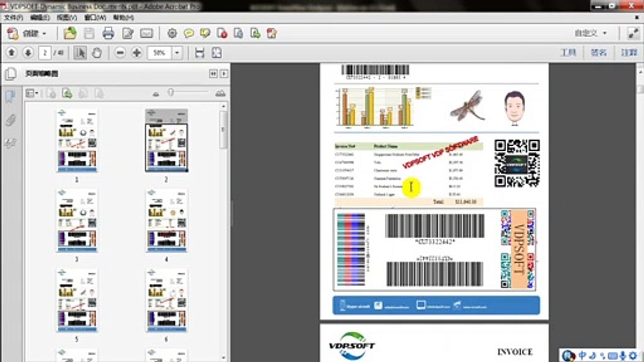The image size is (644, 362).
Task: Click the enlarge thumbnail size large mountain icon
Action: coord(220,93)
